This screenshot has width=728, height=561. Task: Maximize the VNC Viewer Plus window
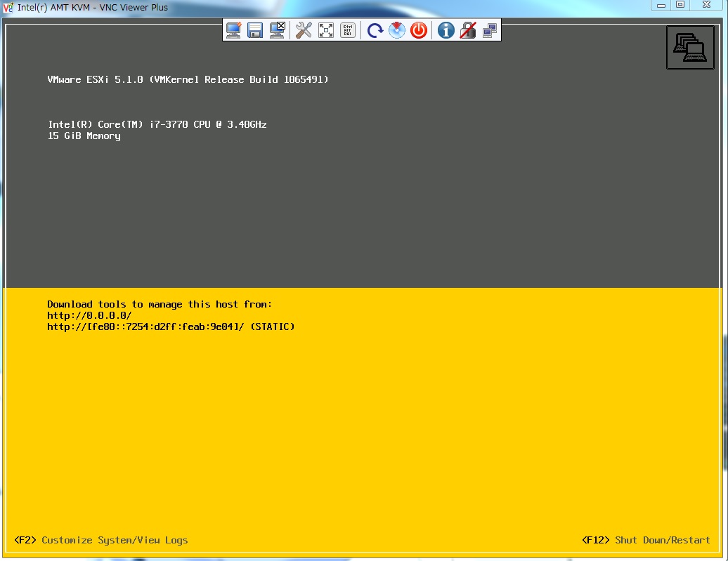click(x=680, y=5)
